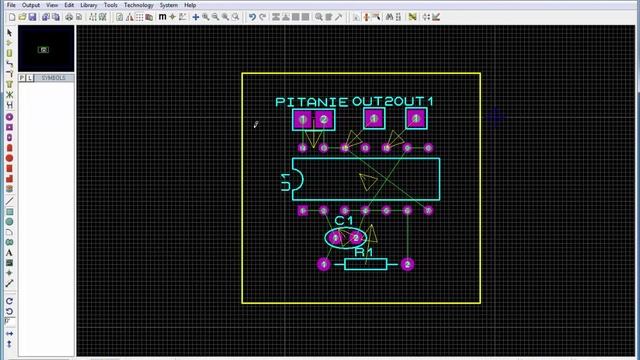This screenshot has width=640, height=360.
Task: Open the Edit menu
Action: coord(69,5)
